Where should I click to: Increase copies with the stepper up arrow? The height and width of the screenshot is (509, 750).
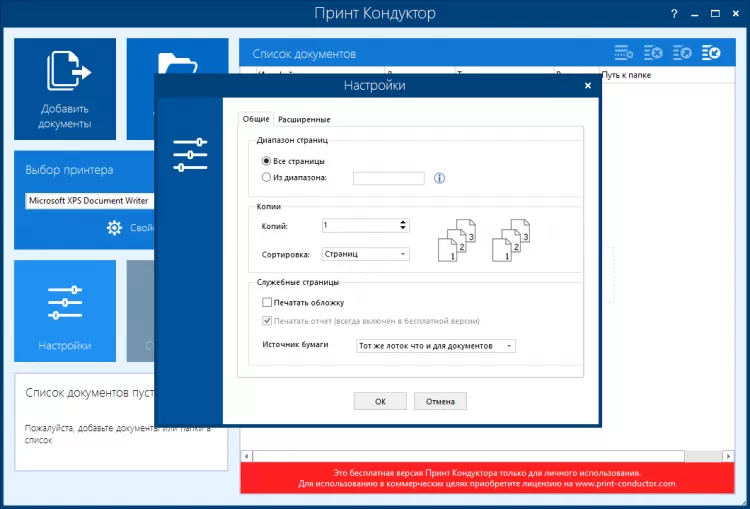[403, 222]
